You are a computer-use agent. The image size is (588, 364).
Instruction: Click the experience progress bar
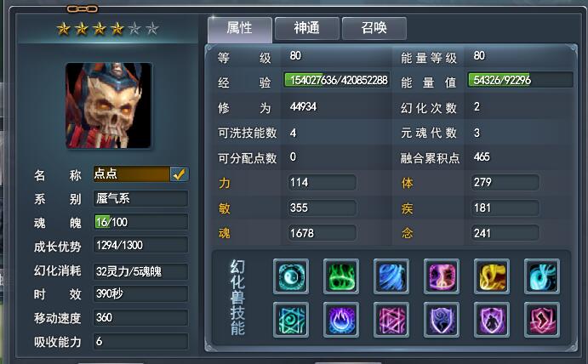pos(336,80)
